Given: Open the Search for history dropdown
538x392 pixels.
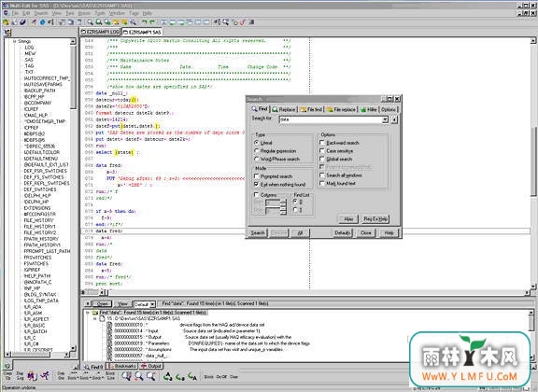Looking at the screenshot, I should [x=385, y=119].
